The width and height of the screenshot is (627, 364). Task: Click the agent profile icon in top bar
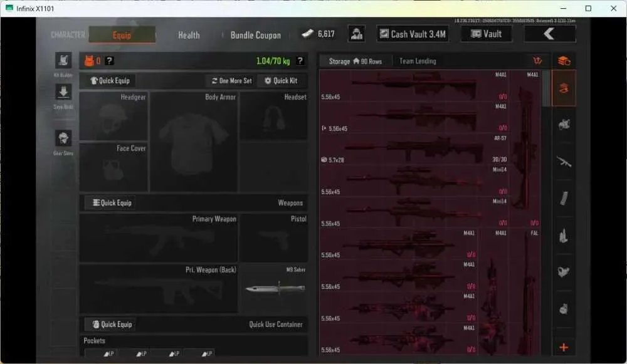coord(356,34)
